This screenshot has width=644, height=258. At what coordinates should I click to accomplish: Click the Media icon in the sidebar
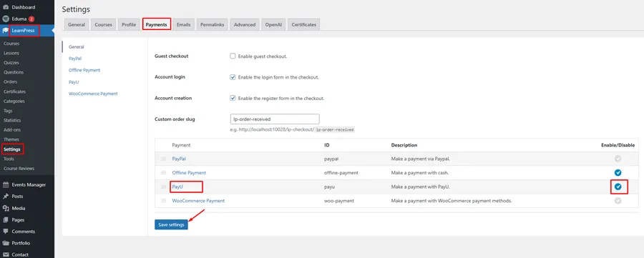[6, 208]
